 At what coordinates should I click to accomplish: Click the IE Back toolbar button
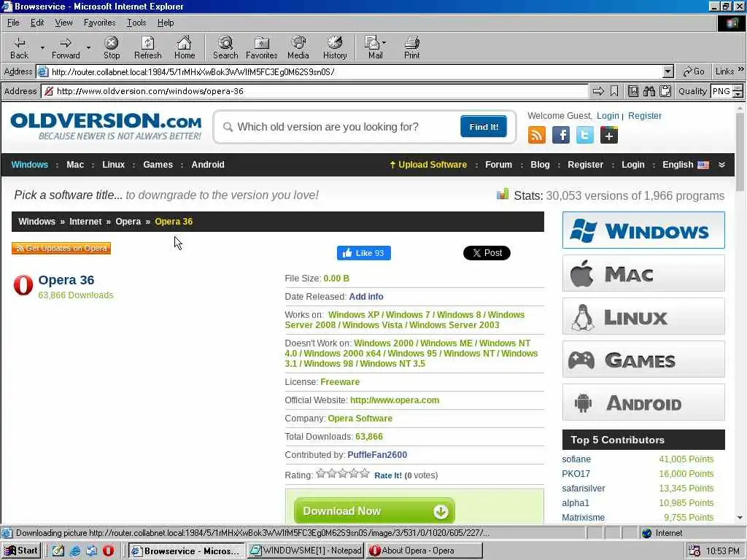point(19,47)
